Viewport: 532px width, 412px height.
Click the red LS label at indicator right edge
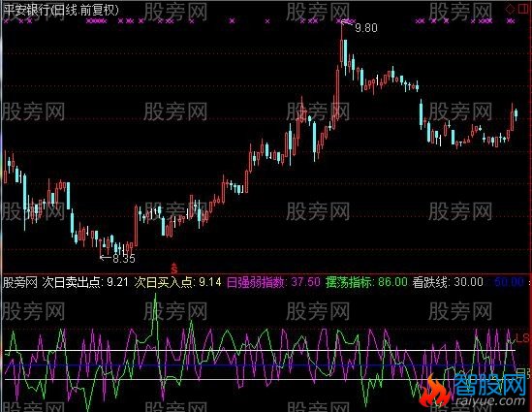(522, 337)
